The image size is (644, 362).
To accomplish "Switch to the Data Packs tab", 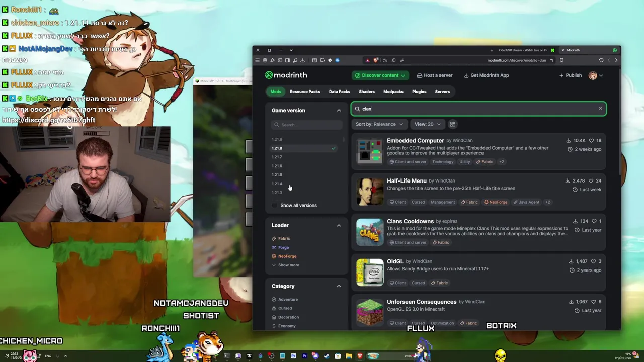I will pyautogui.click(x=340, y=92).
